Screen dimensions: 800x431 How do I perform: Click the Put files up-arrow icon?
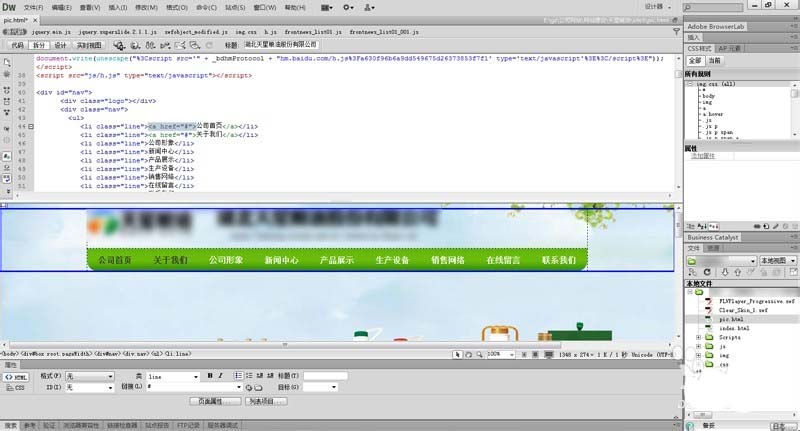click(x=737, y=272)
